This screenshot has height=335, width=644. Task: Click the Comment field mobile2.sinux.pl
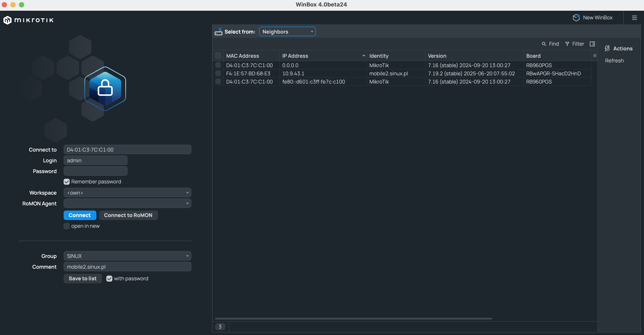[x=127, y=267]
